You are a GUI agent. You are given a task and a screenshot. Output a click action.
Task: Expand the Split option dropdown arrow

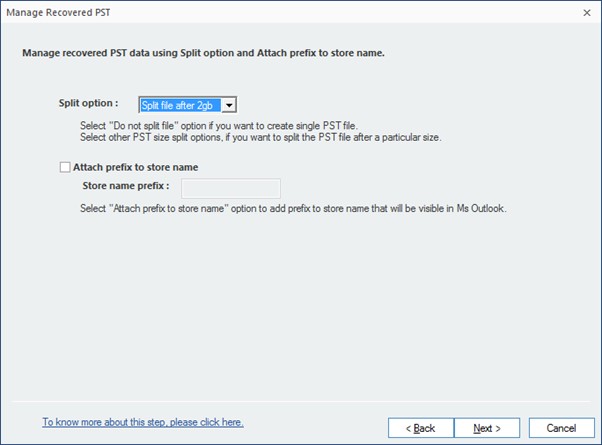(x=229, y=104)
